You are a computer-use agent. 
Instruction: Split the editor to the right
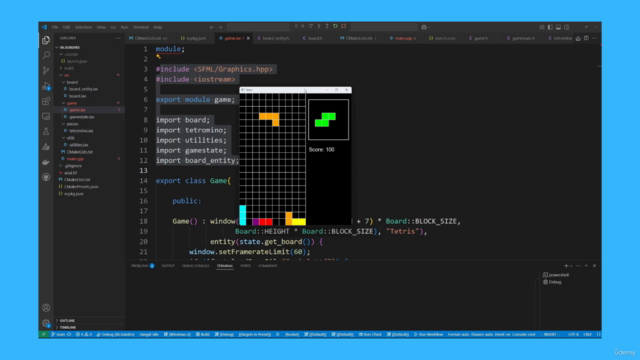tap(586, 38)
